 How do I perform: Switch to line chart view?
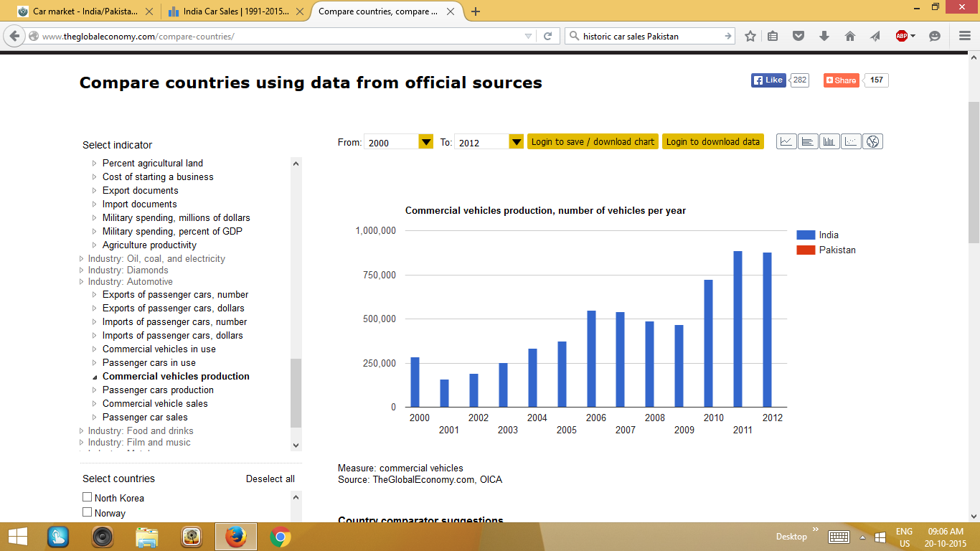coord(786,141)
